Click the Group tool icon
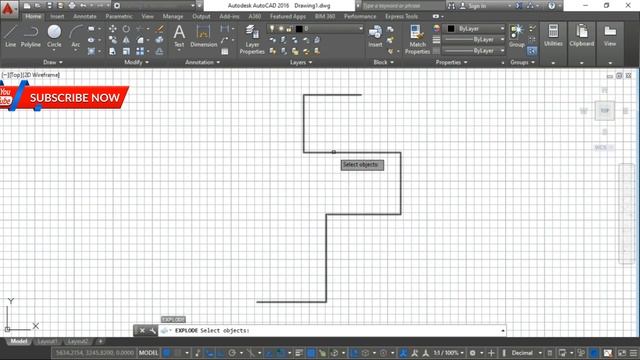This screenshot has height=360, width=640. tap(517, 36)
